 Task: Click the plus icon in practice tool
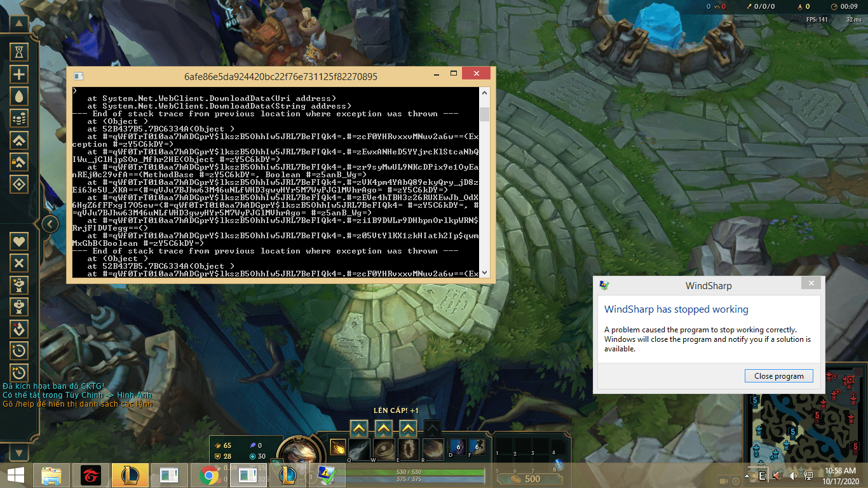tap(20, 74)
